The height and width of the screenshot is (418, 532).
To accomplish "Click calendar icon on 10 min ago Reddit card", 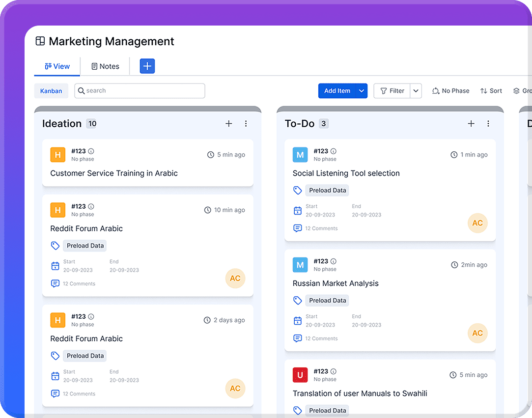I will coord(56,266).
